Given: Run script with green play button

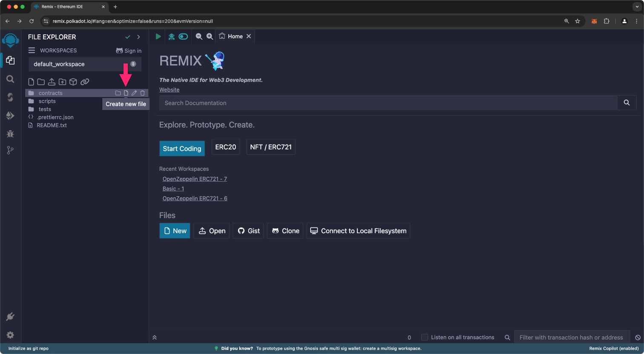Looking at the screenshot, I should point(158,37).
